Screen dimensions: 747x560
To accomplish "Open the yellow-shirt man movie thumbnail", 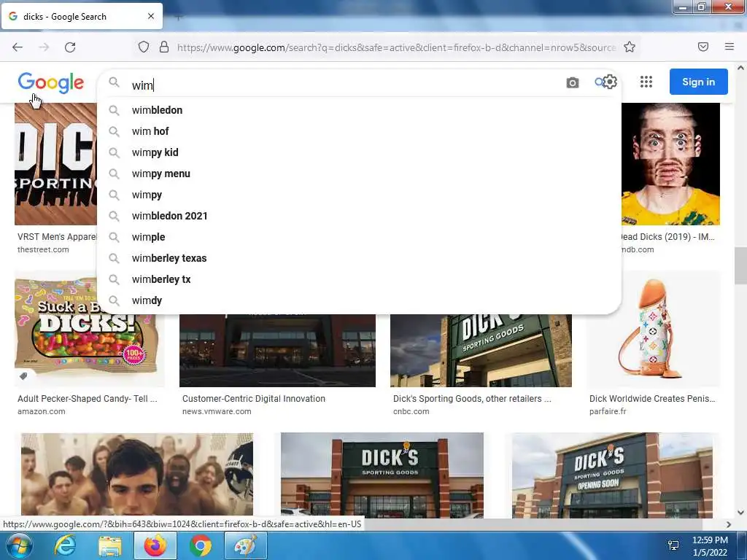I will tap(671, 164).
